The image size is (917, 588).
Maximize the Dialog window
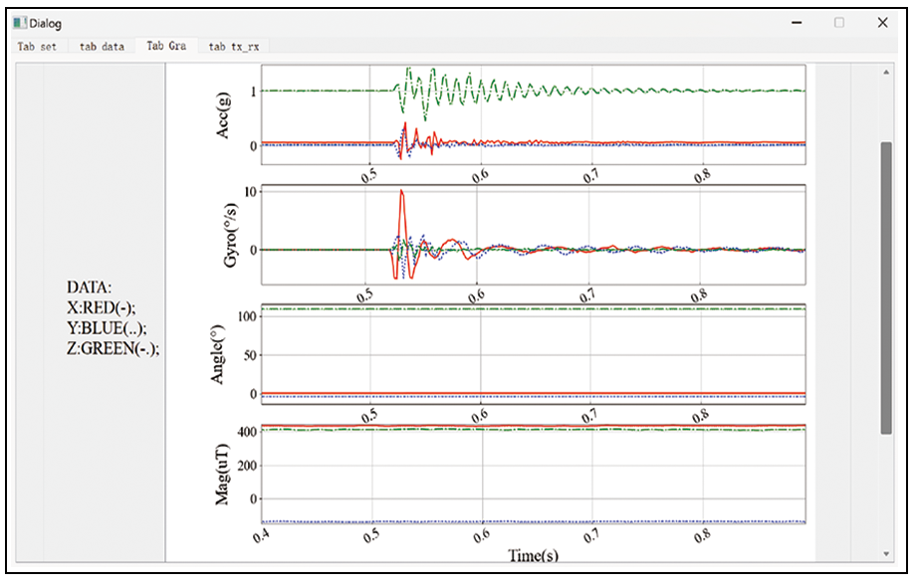click(839, 23)
